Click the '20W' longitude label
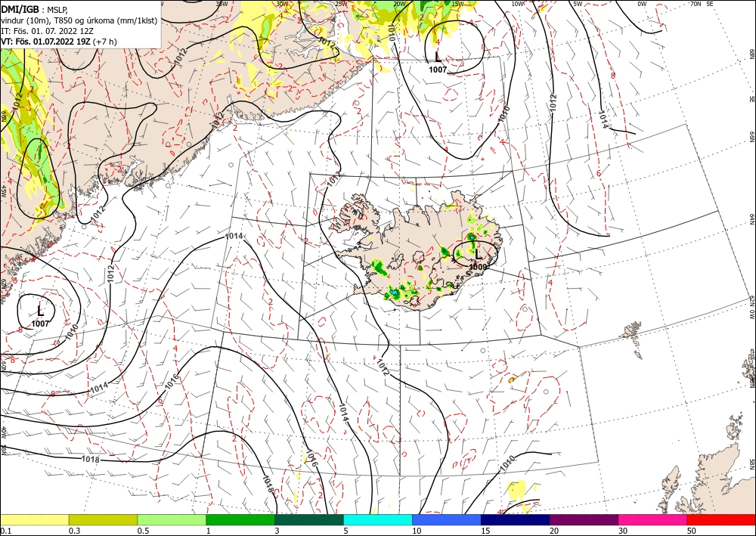Viewport: 756px width, 536px height. click(399, 4)
